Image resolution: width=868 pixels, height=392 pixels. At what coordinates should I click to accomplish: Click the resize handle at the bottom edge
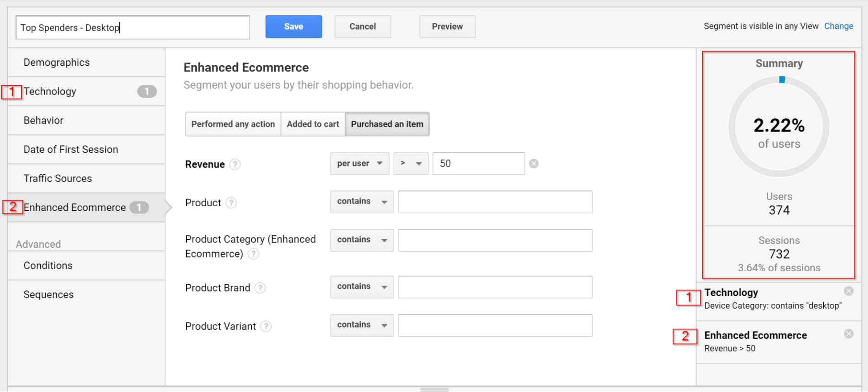pyautogui.click(x=434, y=389)
